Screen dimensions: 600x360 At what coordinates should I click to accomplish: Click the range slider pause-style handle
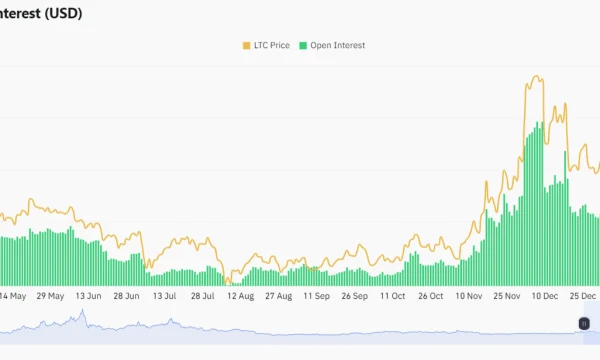[x=584, y=324]
